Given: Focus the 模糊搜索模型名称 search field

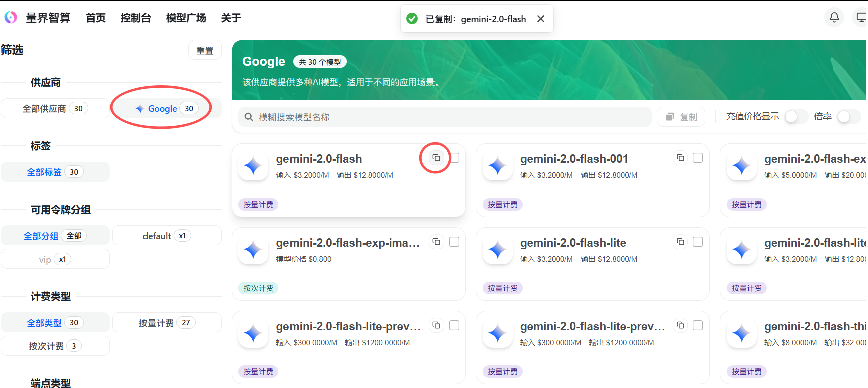Looking at the screenshot, I should pos(445,117).
